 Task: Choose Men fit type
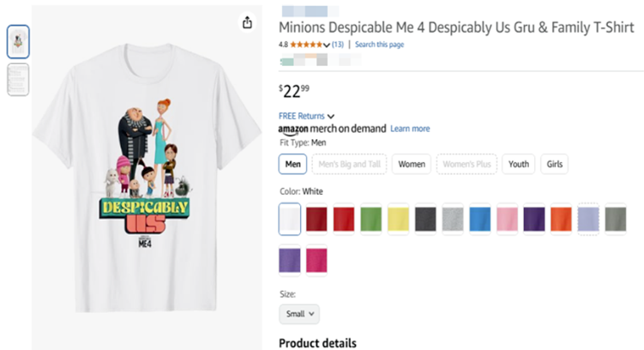[292, 164]
